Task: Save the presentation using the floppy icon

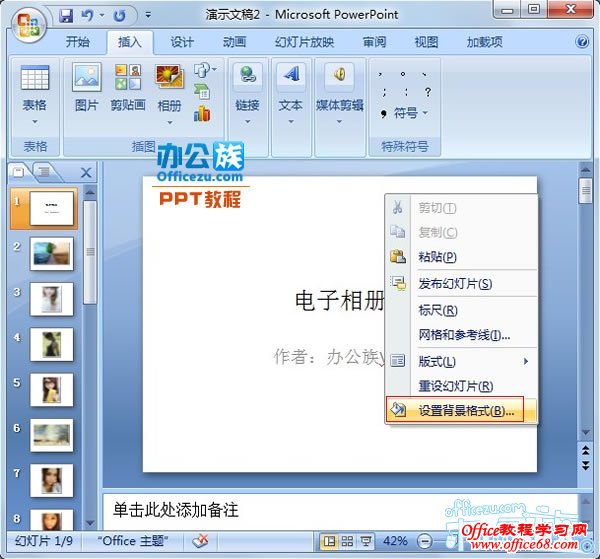Action: [66, 15]
